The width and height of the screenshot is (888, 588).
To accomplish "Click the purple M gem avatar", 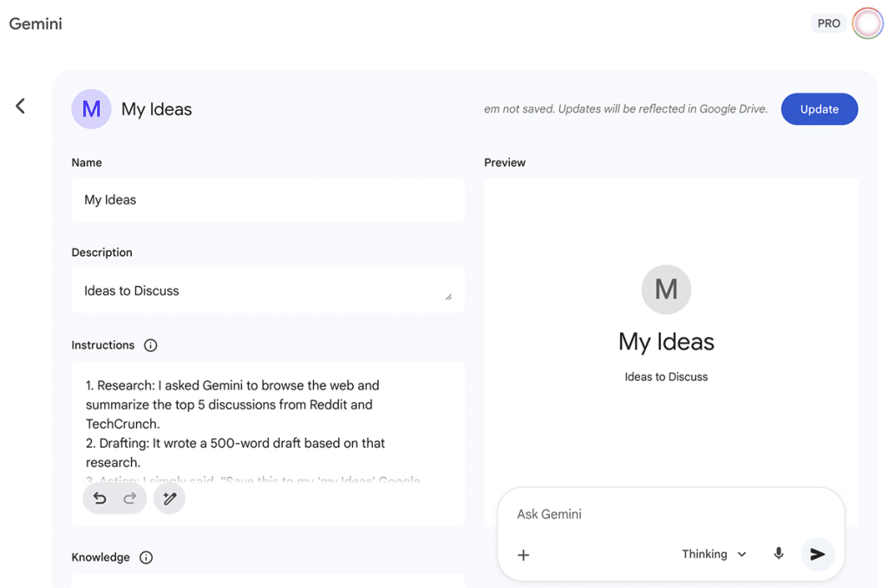I will pyautogui.click(x=91, y=109).
